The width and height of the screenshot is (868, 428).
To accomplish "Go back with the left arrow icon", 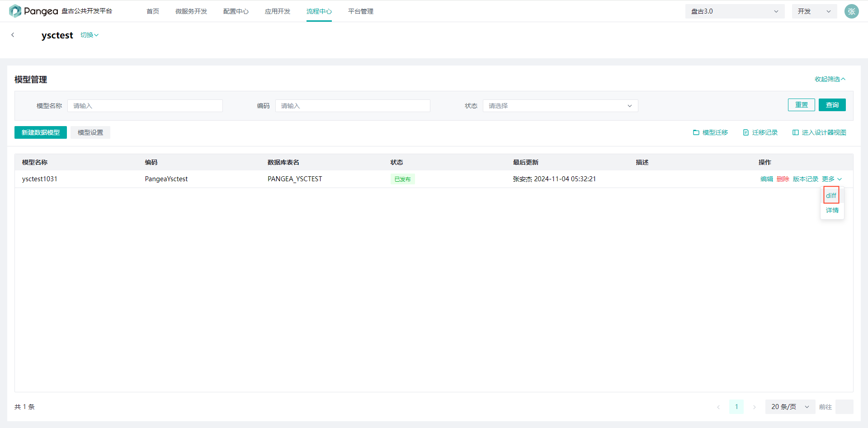I will (x=13, y=35).
